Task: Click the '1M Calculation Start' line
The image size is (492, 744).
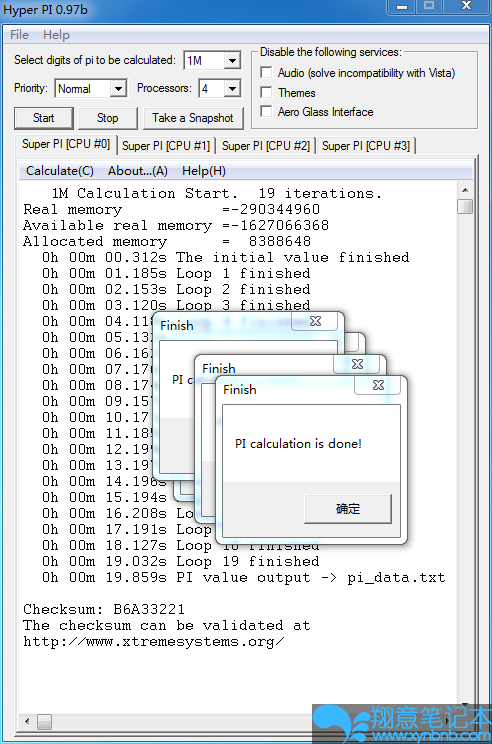Action: coord(216,194)
